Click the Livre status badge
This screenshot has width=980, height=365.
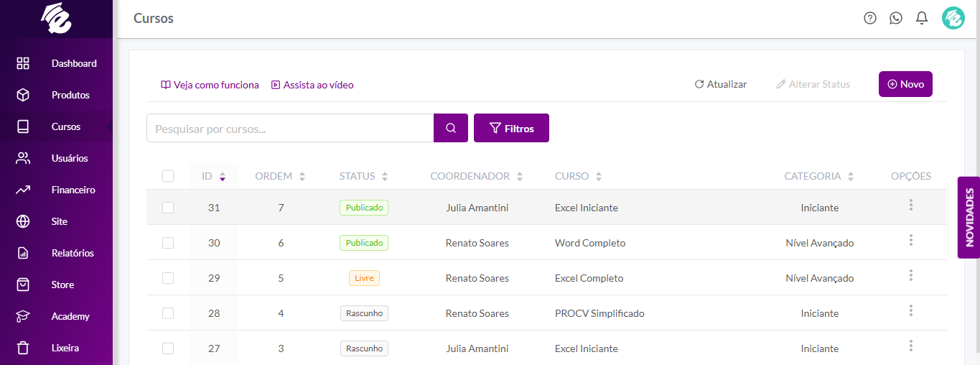click(x=364, y=278)
